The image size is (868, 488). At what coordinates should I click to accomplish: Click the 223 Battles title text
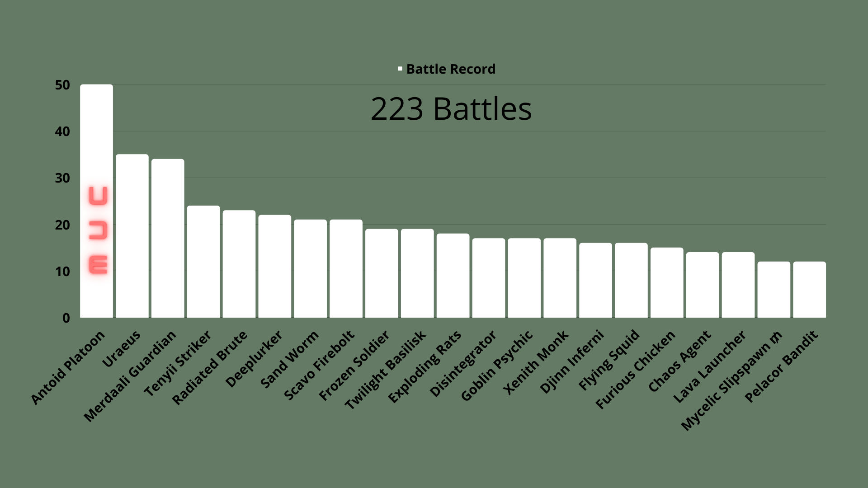pos(451,109)
